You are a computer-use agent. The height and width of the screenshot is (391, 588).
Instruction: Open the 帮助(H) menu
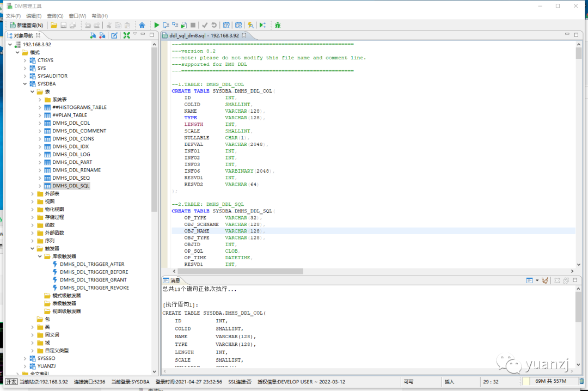[100, 16]
